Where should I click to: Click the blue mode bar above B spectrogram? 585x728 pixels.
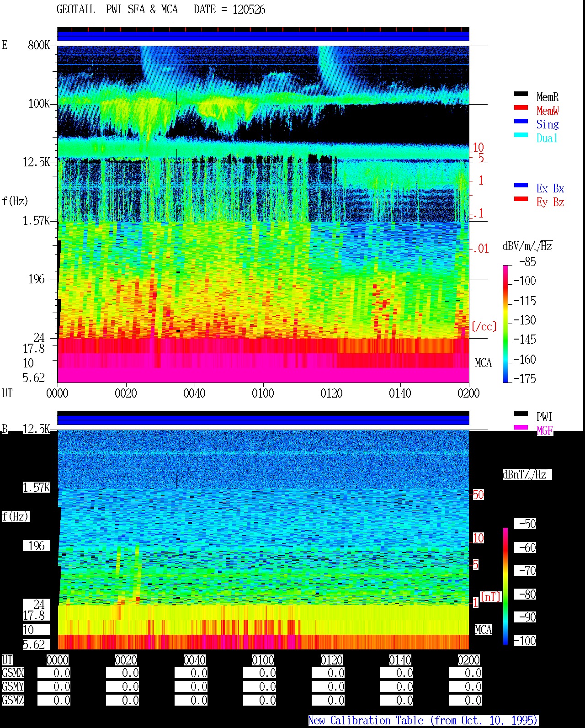click(263, 419)
